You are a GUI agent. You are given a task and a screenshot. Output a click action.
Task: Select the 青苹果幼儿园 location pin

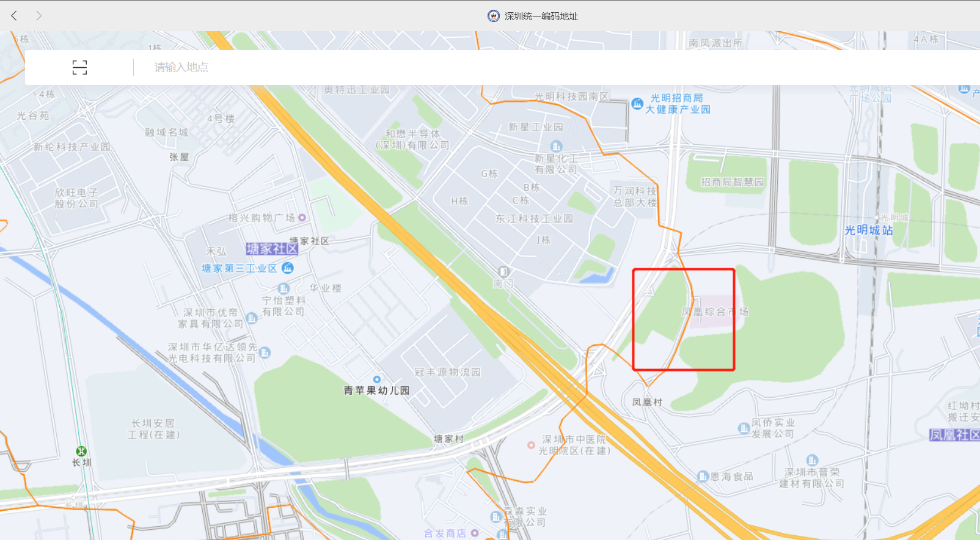tap(377, 379)
